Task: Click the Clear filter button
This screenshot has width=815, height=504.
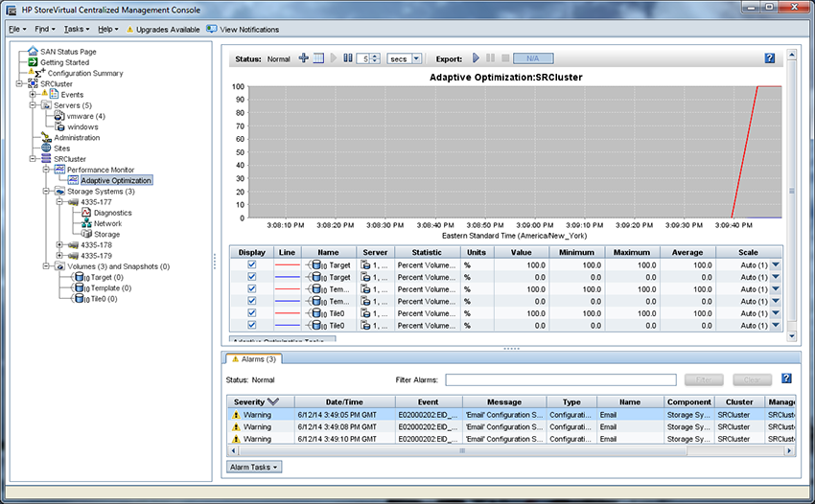Action: (x=752, y=379)
